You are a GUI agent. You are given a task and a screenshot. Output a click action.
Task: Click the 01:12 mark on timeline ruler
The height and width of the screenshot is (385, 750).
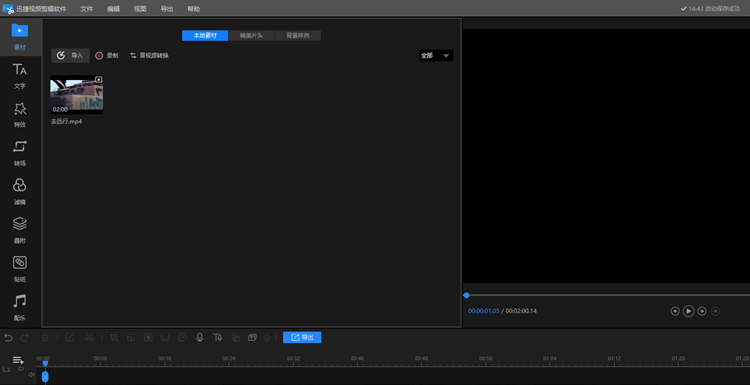[x=614, y=358]
